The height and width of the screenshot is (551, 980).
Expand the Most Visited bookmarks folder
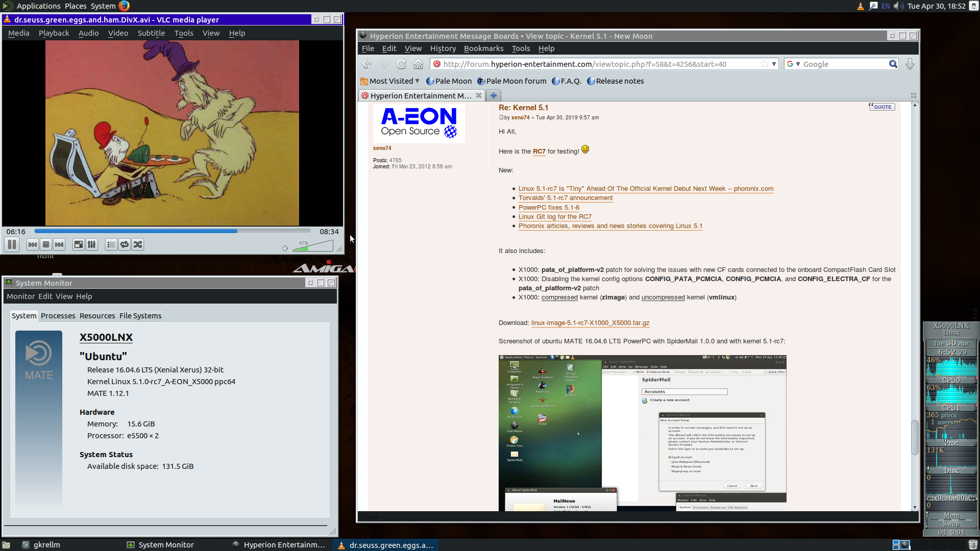[x=389, y=81]
